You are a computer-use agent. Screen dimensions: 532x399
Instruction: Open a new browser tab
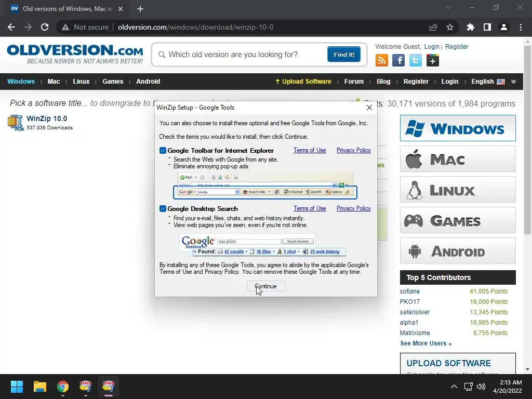[140, 9]
